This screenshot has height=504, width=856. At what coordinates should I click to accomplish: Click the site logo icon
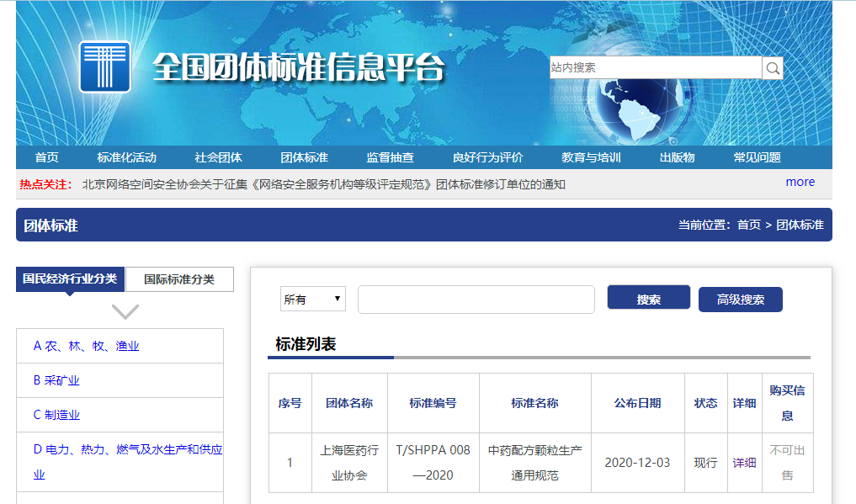[105, 66]
